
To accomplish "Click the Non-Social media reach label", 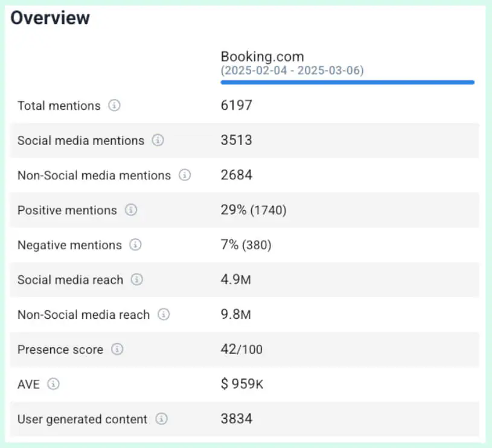I will pyautogui.click(x=84, y=315).
